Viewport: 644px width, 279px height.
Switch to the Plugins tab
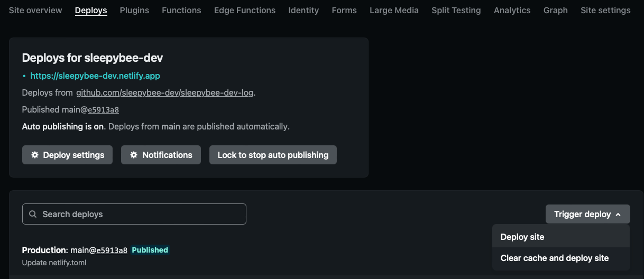(134, 10)
